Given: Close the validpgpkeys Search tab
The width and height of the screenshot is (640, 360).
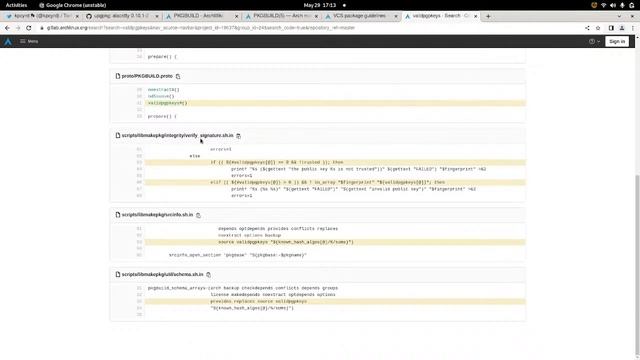Looking at the screenshot, I should 475,16.
